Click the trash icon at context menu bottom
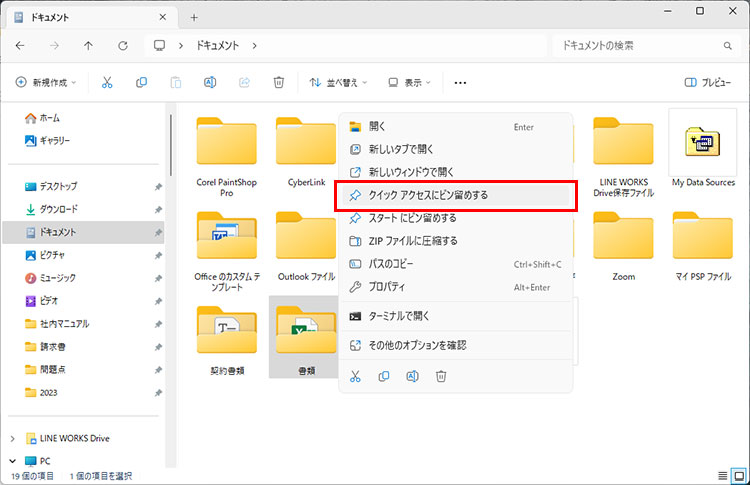Image resolution: width=750 pixels, height=485 pixels. tap(441, 376)
